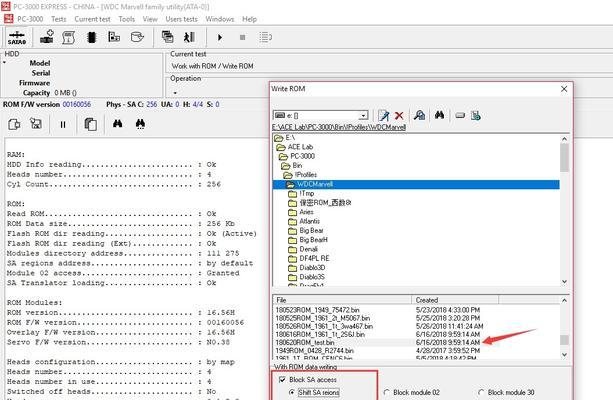This screenshot has height=400, width=613.
Task: Delete selected file with red X
Action: 399,115
